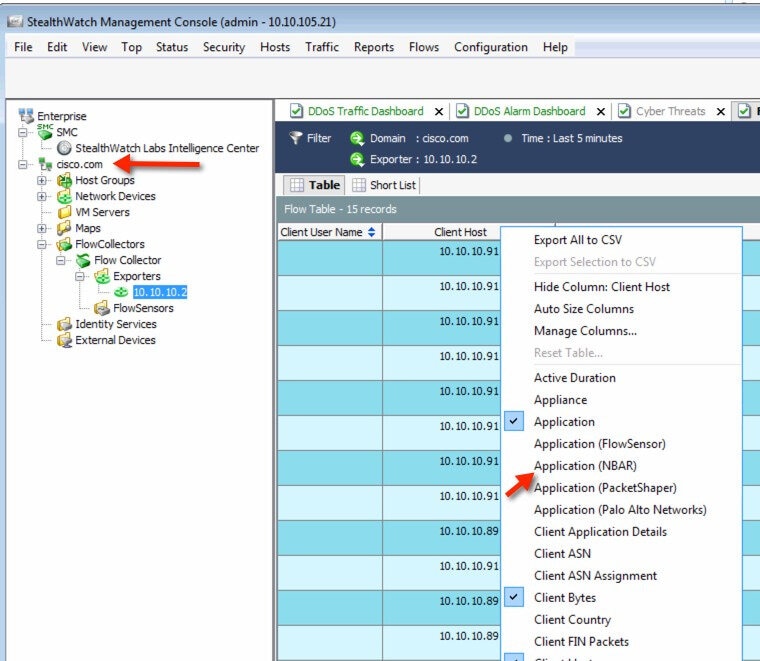Click the Client Host column header
Image resolution: width=760 pixels, height=661 pixels.
(x=460, y=232)
